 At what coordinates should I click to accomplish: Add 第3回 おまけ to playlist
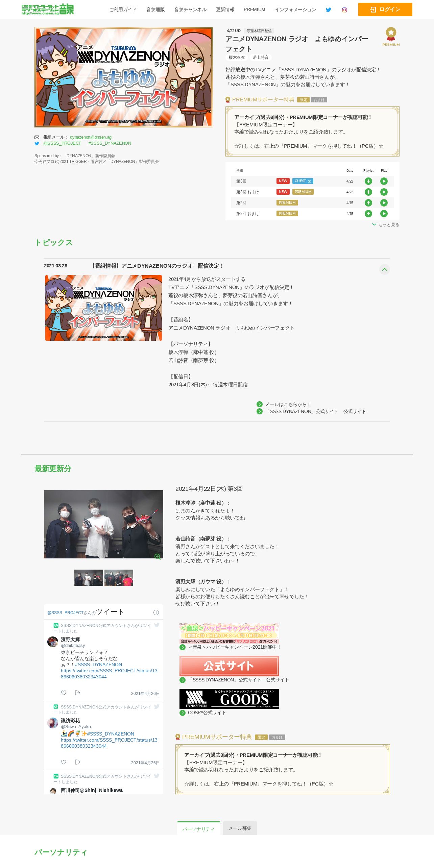tap(368, 192)
